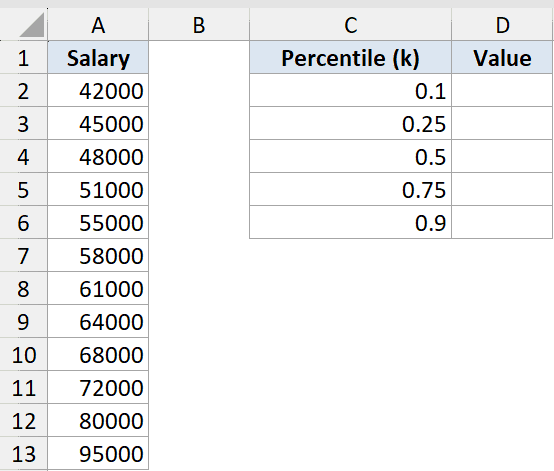Click the Salary header cell
The width and height of the screenshot is (554, 471).
point(98,58)
